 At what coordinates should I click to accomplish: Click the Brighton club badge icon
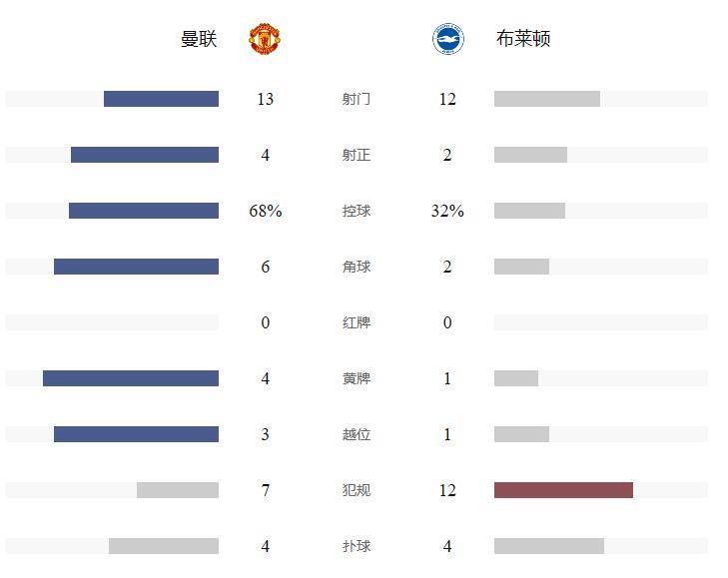tap(447, 39)
